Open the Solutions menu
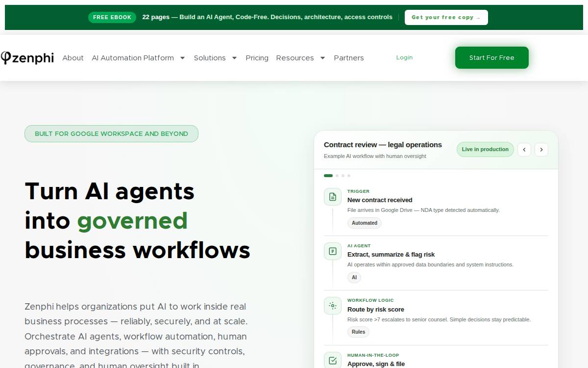 tap(210, 58)
